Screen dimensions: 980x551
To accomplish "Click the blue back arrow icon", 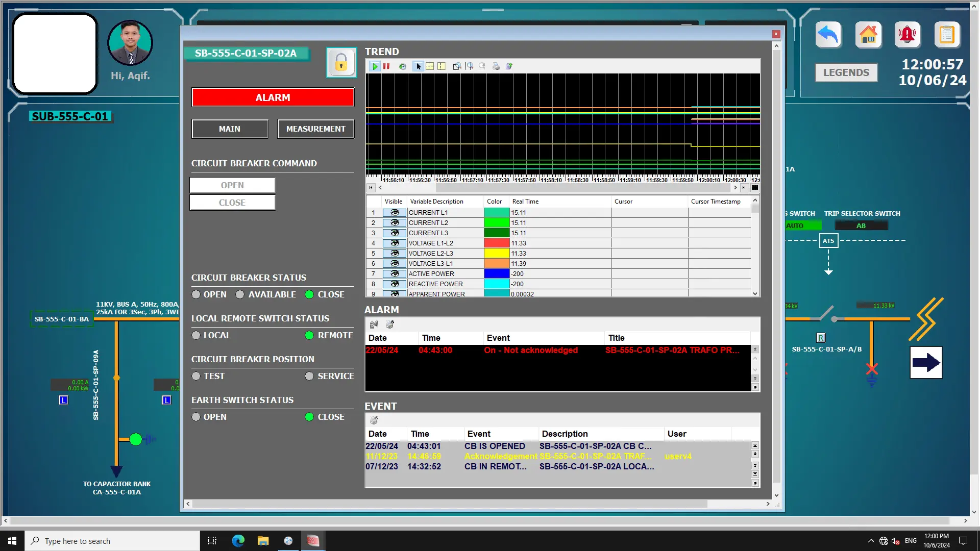I will tap(828, 35).
